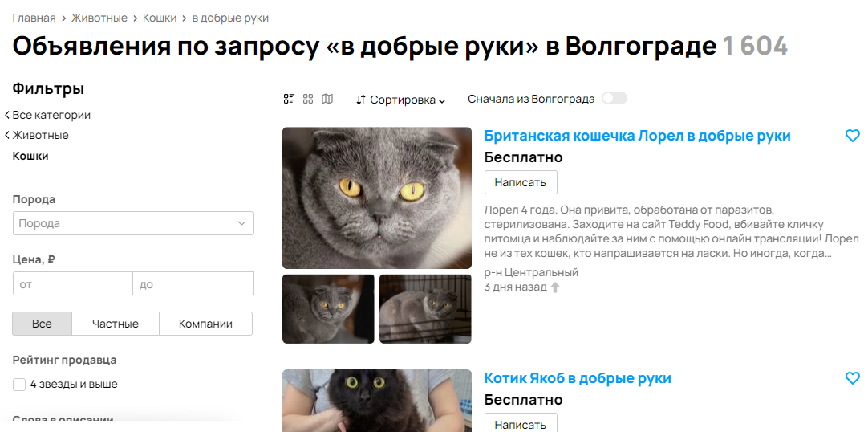868x432 pixels.
Task: Open main gray cat photo thumbnail
Action: (x=377, y=198)
